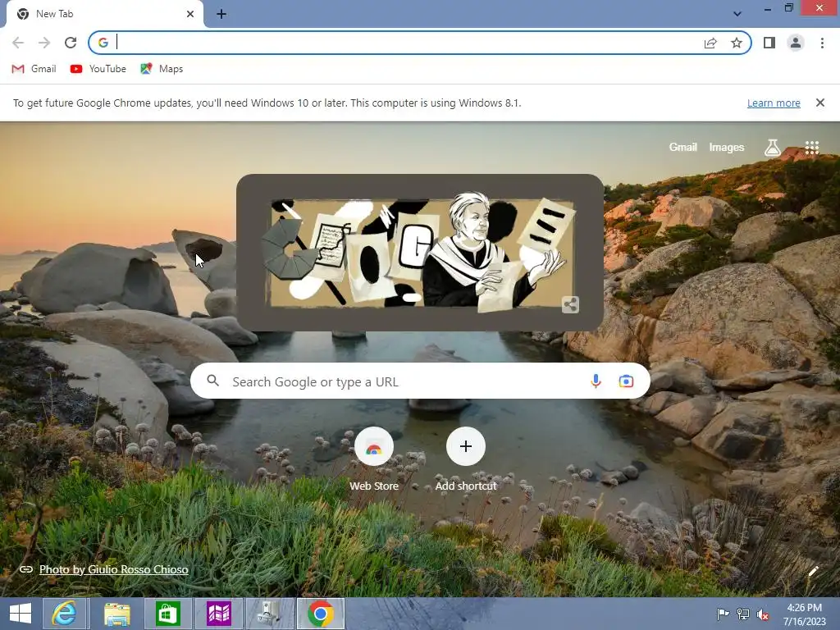Click the Chrome taskbar icon
This screenshot has height=630, width=840.
tap(321, 614)
